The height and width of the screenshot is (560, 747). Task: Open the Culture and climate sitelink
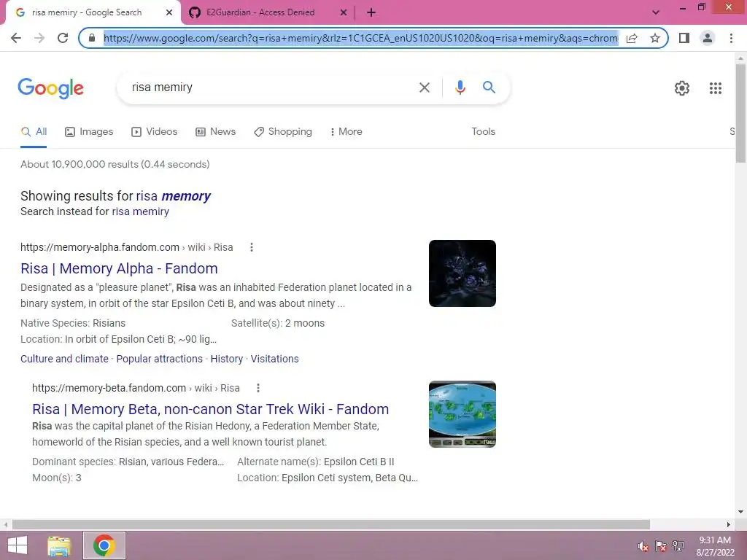tap(64, 359)
